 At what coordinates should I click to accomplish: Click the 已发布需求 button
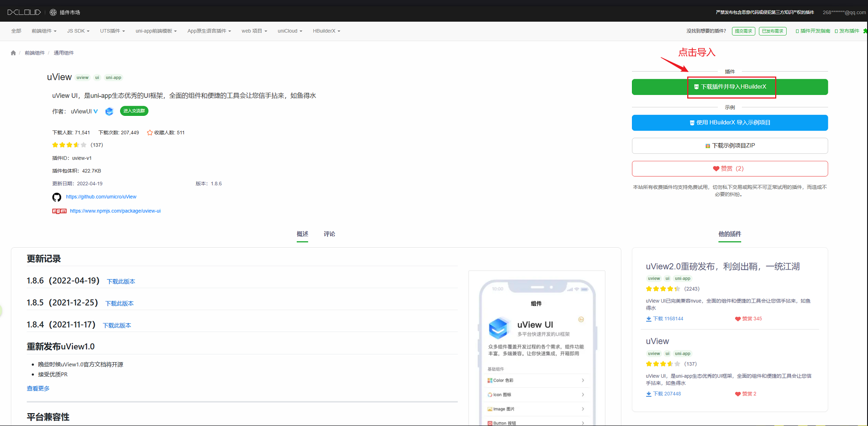(773, 31)
